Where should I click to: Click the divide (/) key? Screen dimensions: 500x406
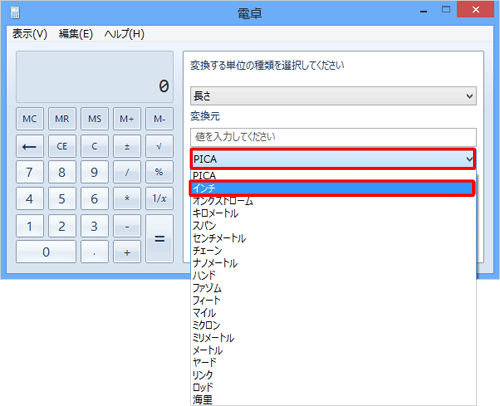(x=127, y=172)
